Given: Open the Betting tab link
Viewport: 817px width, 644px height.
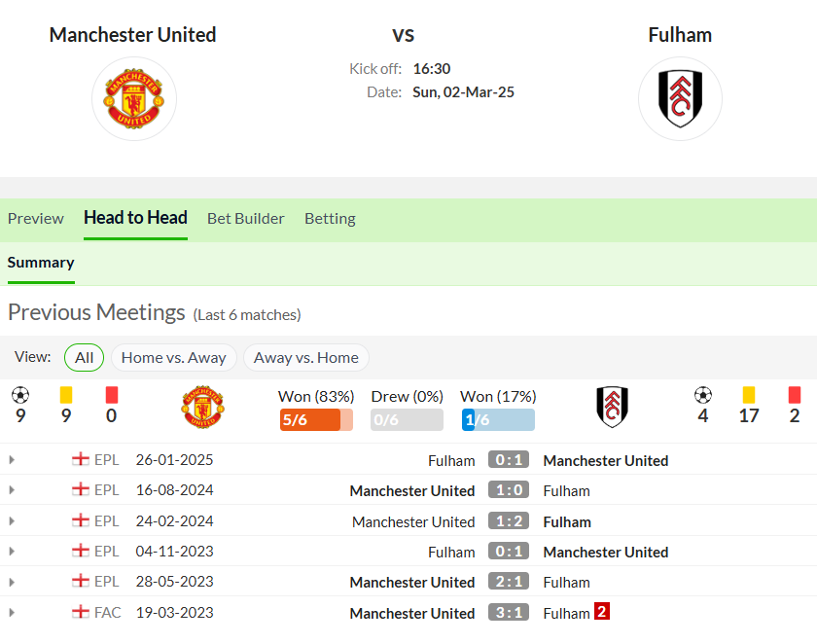Looking at the screenshot, I should click(330, 218).
